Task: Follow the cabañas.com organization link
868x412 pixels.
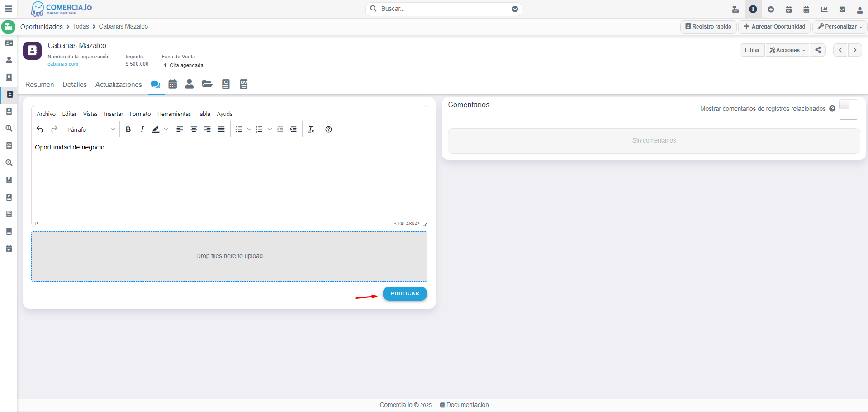Action: point(63,64)
